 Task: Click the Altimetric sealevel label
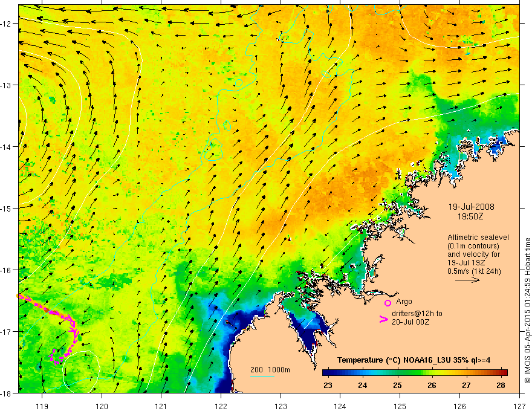coord(478,238)
